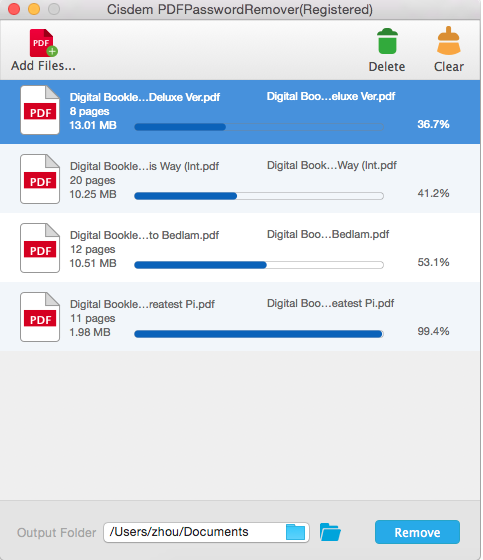
Task: Close the window with red button
Action: coord(14,9)
